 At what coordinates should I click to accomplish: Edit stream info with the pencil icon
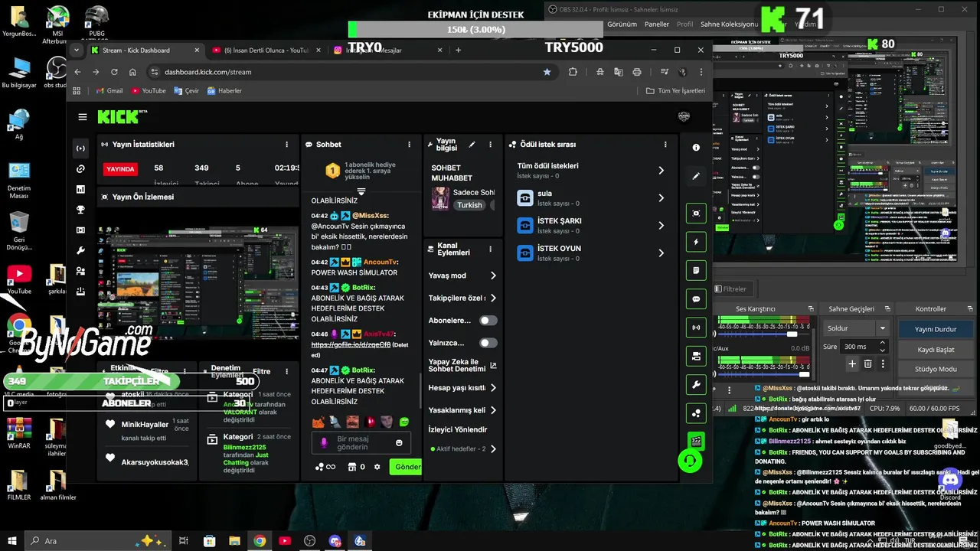pos(472,145)
